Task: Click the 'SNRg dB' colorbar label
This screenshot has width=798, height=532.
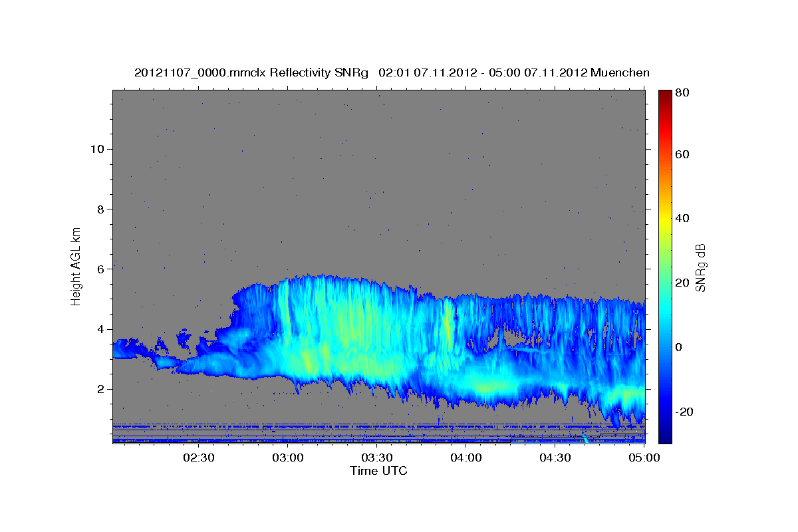Action: (700, 267)
